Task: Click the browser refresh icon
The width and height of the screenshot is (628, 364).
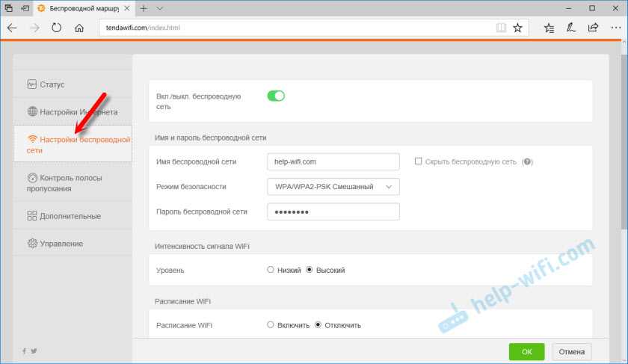Action: (x=56, y=28)
